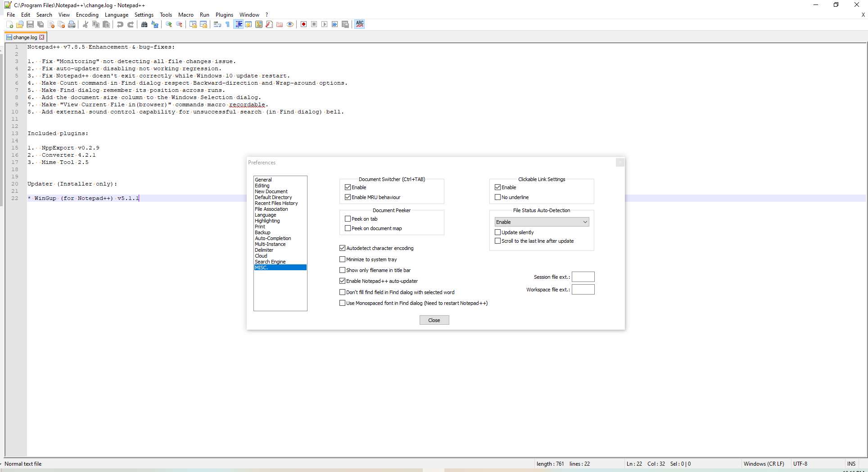
Task: Click the Session file ext. input field
Action: [583, 277]
